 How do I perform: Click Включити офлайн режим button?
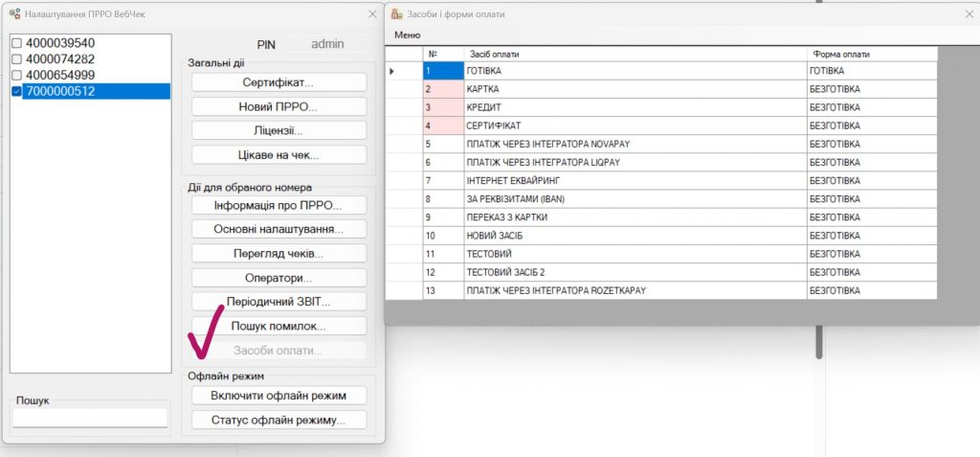(278, 396)
